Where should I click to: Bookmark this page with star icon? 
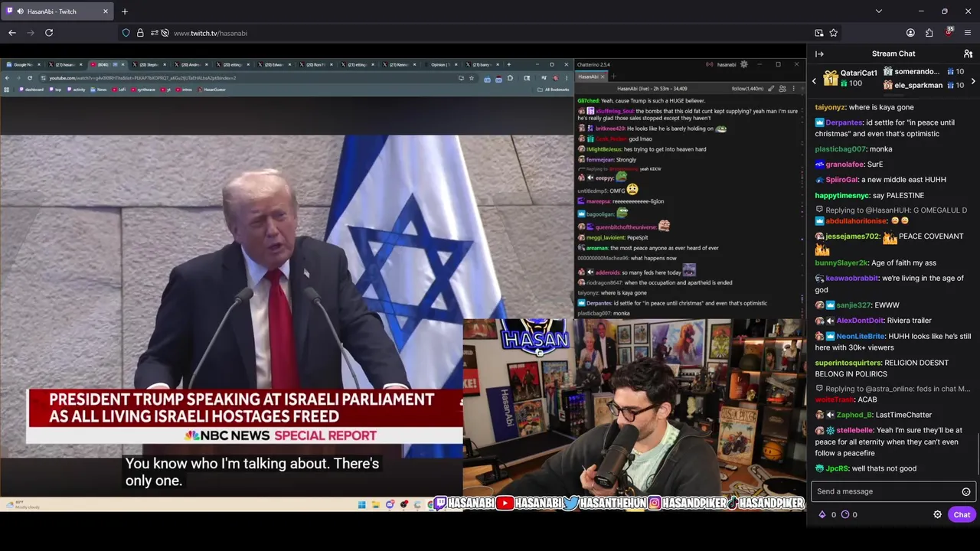point(834,33)
